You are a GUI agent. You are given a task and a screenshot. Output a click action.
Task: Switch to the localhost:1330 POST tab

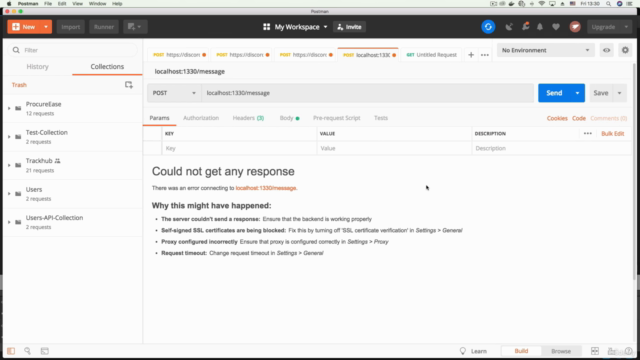367,55
